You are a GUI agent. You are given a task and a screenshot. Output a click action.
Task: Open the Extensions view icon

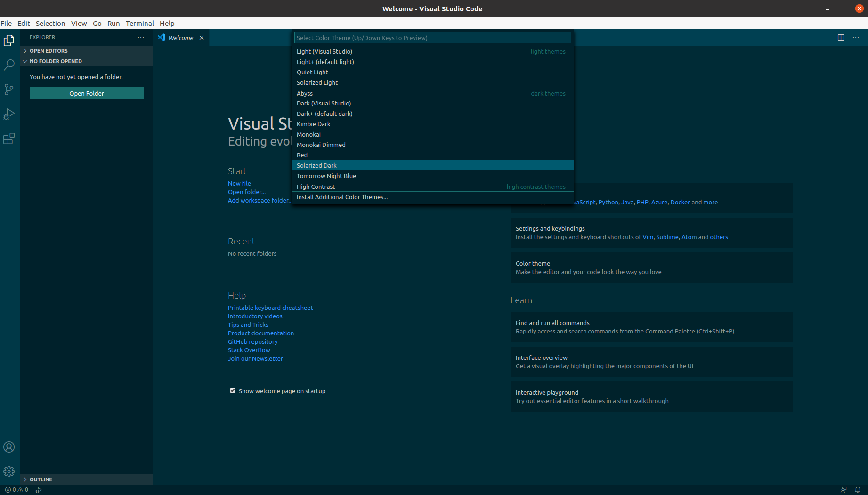[x=9, y=138]
